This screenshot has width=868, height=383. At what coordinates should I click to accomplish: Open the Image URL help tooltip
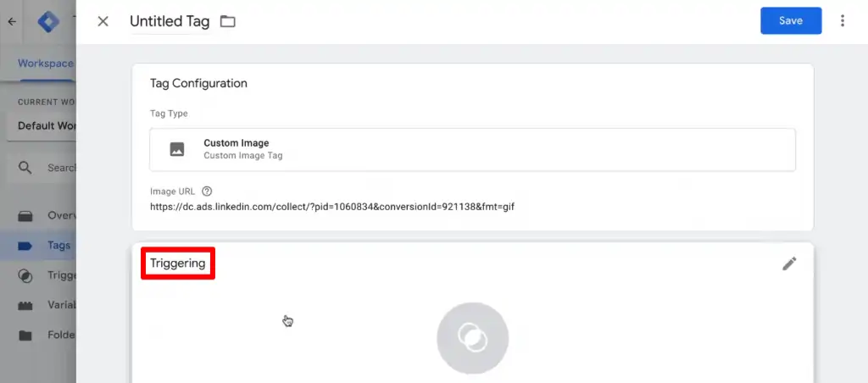207,191
